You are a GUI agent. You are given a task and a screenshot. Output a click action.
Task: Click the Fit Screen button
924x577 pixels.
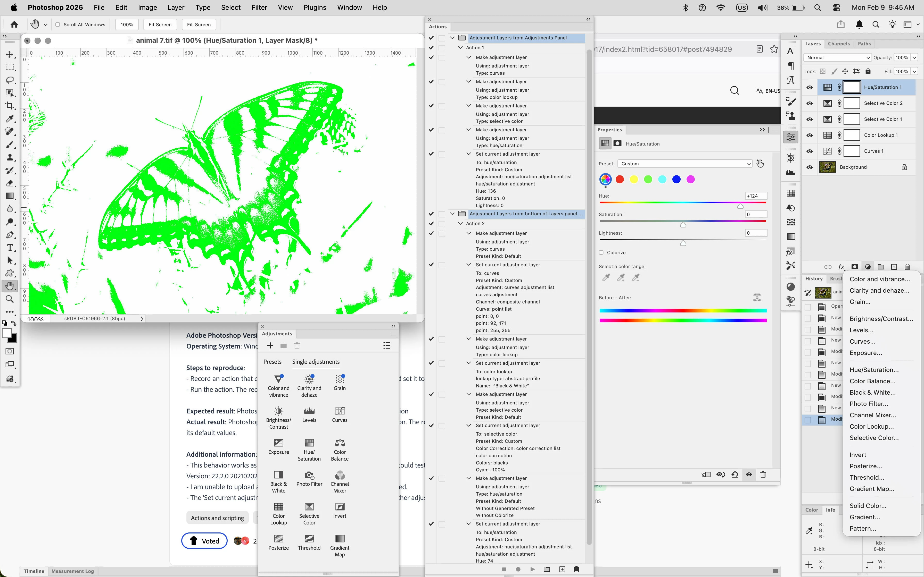click(160, 24)
